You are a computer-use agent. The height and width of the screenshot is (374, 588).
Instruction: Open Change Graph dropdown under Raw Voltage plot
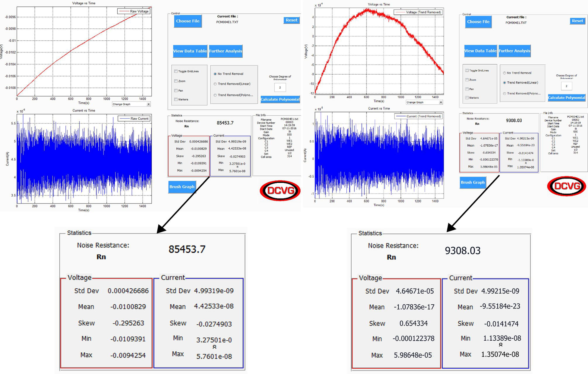point(131,104)
